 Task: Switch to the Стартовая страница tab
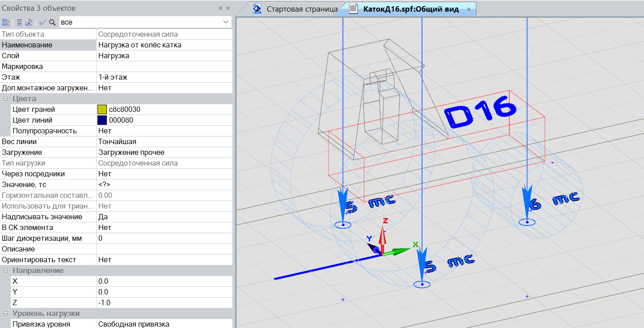click(x=296, y=9)
